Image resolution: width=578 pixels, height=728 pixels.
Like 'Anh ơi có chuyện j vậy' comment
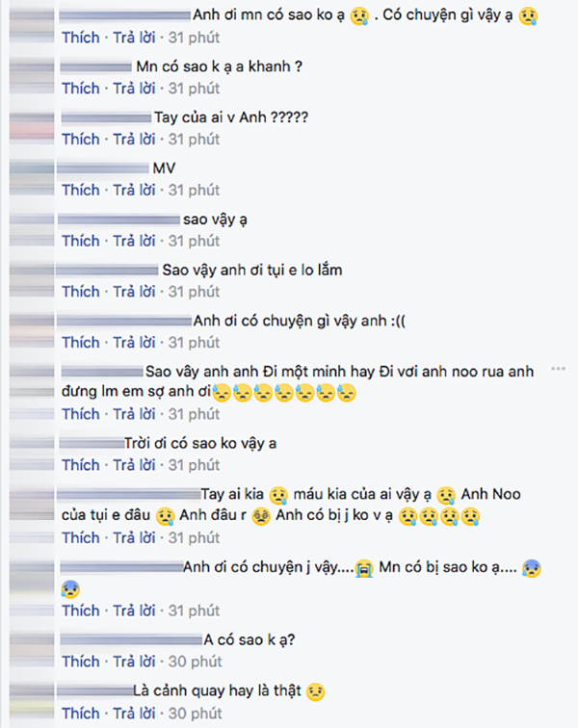coord(81,611)
